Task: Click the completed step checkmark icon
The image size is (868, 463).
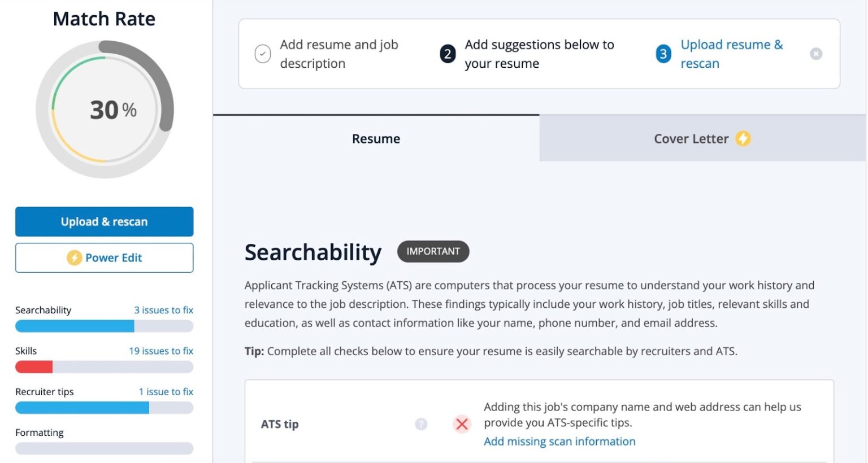Action: pyautogui.click(x=263, y=54)
